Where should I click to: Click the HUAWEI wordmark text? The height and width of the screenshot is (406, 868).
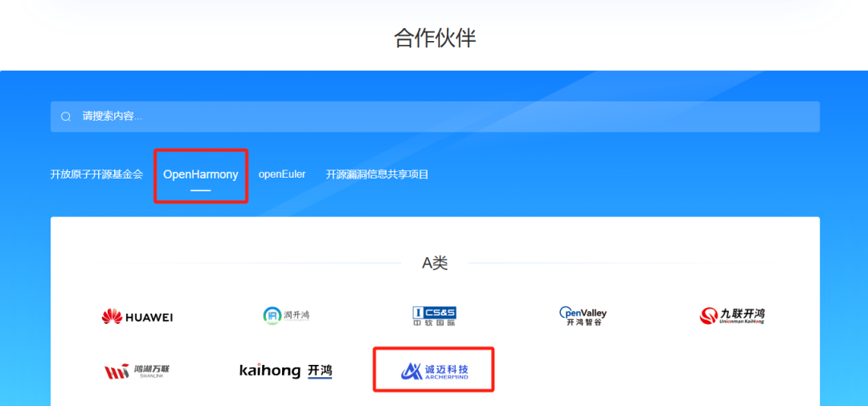click(149, 318)
